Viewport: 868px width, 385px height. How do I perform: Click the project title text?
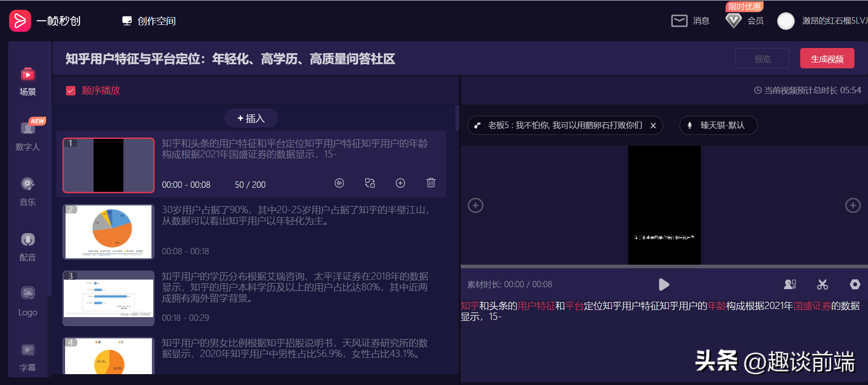[230, 59]
